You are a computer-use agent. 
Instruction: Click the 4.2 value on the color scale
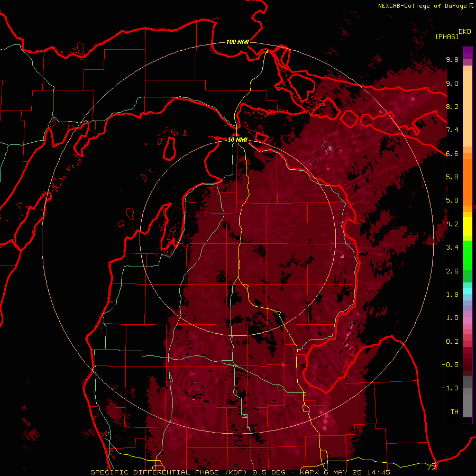click(x=452, y=224)
